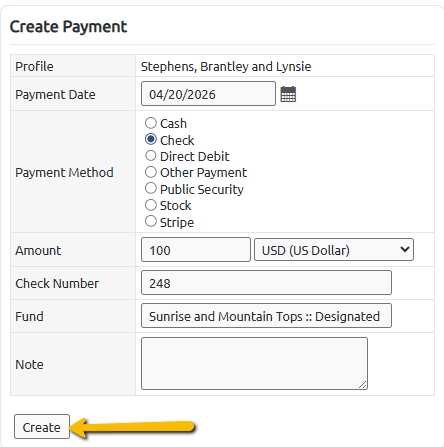Click the Note row label
The width and height of the screenshot is (444, 447).
[29, 364]
